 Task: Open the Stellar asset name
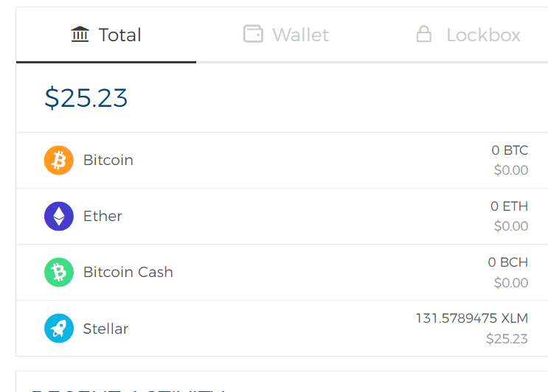click(x=105, y=329)
